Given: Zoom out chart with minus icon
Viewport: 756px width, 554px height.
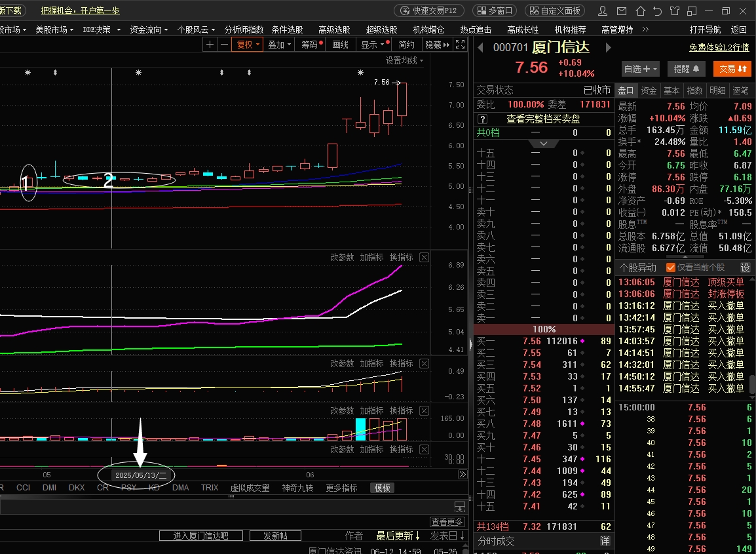Looking at the screenshot, I should pyautogui.click(x=224, y=45).
